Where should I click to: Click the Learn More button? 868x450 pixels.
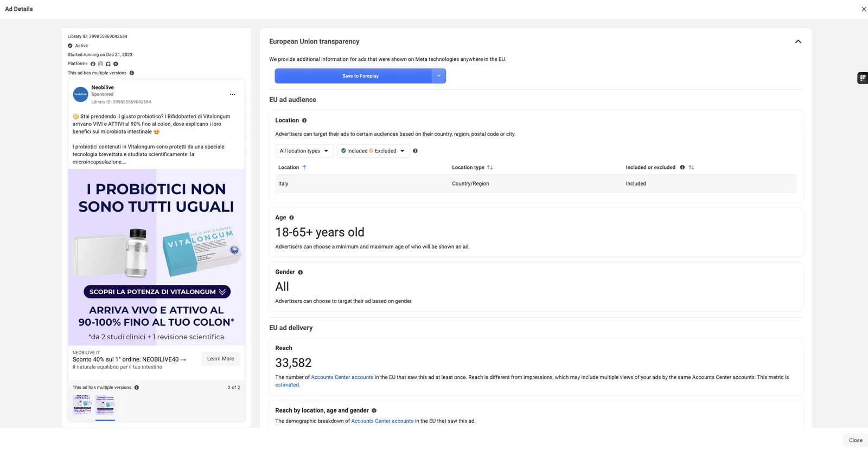(x=220, y=359)
